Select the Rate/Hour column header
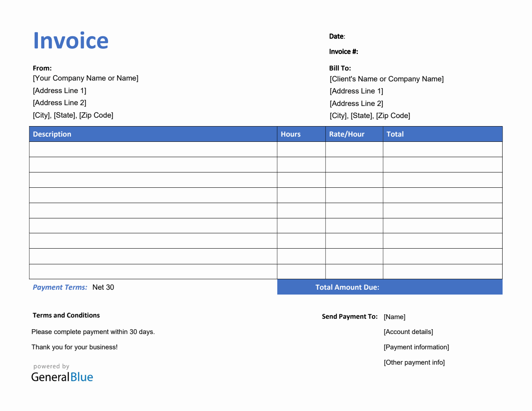Viewport: 532px width, 411px height. point(347,134)
